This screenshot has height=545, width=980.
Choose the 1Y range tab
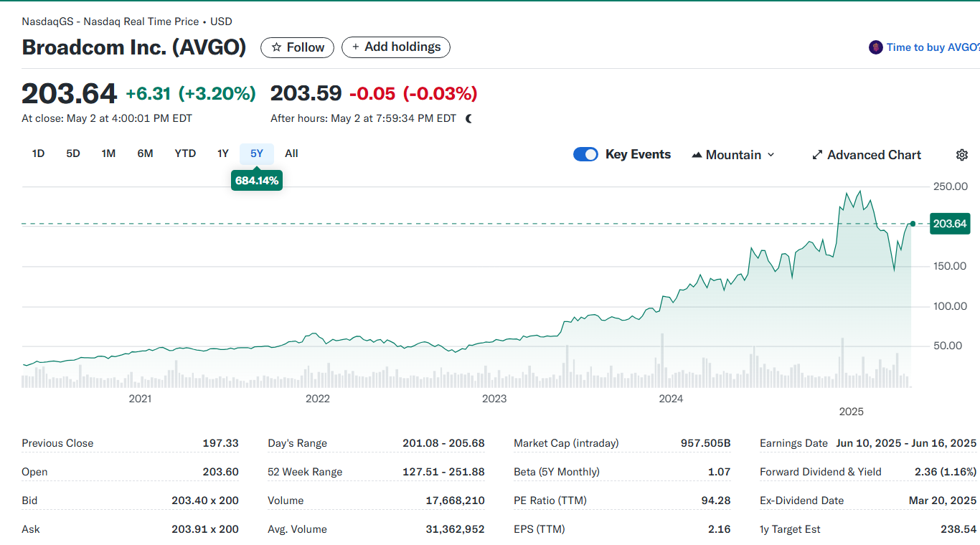223,153
